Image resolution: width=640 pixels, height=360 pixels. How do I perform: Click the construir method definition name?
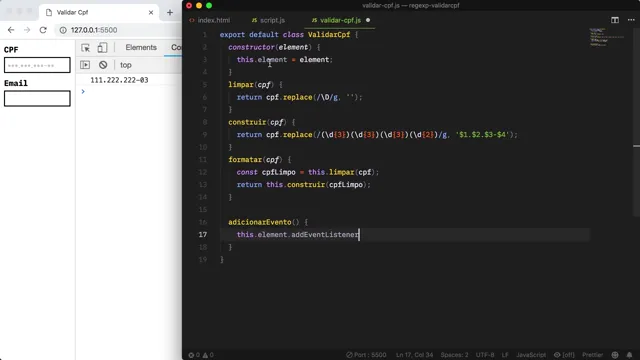click(247, 122)
